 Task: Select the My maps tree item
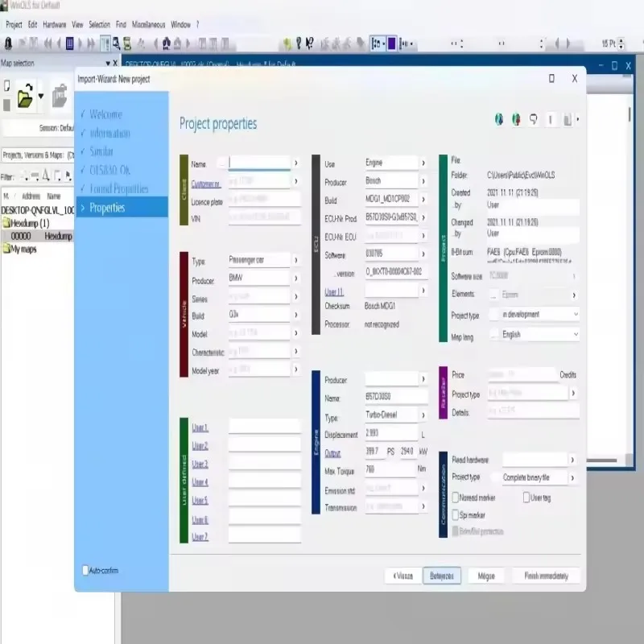pos(23,250)
